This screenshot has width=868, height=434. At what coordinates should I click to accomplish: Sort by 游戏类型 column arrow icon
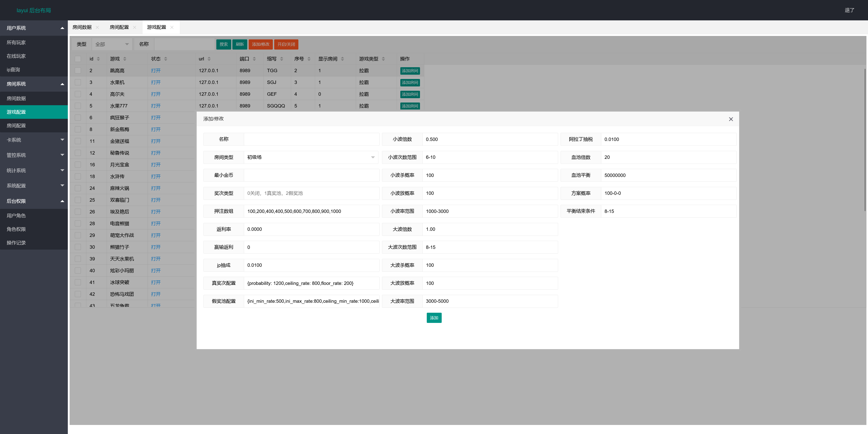tap(383, 59)
